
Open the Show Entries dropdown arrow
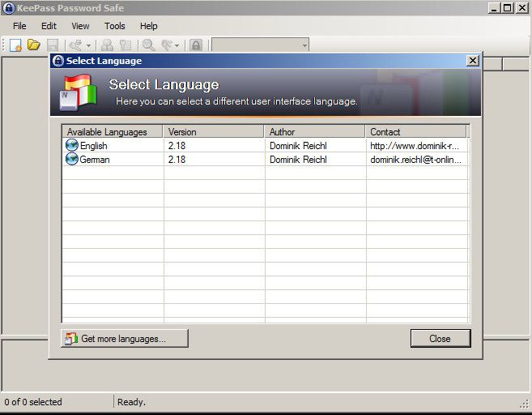[177, 45]
